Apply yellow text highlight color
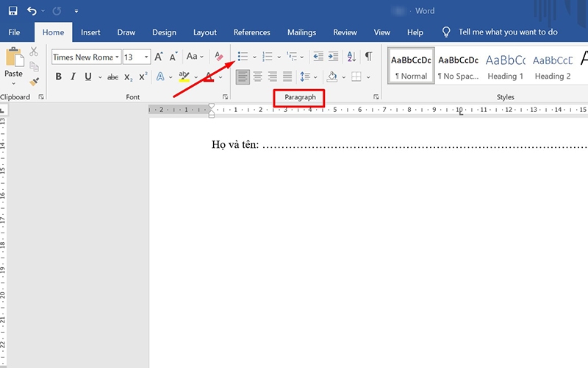 click(184, 77)
